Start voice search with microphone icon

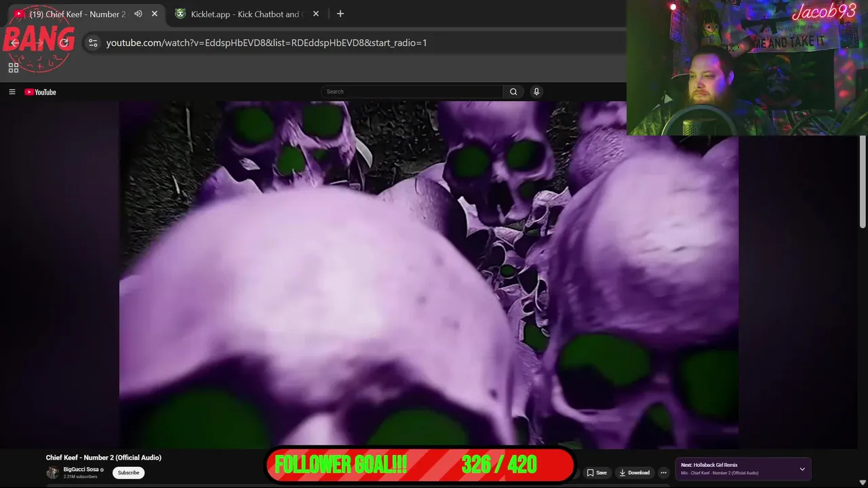536,92
